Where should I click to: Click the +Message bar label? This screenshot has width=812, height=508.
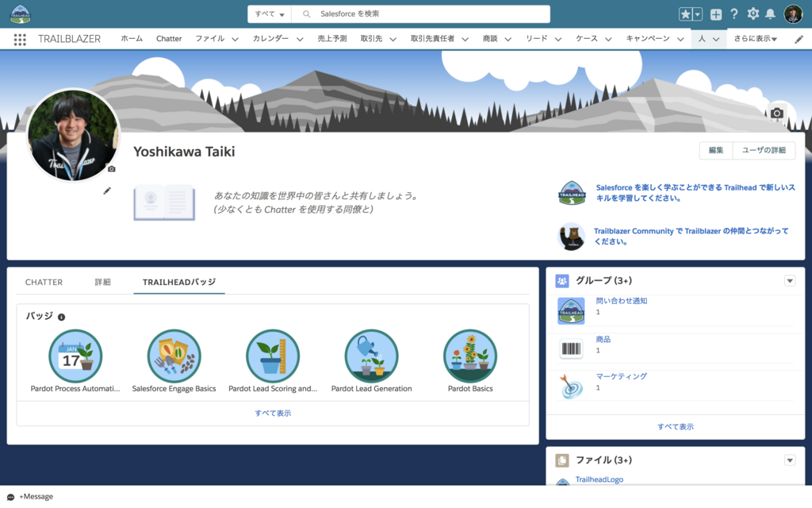click(x=36, y=497)
